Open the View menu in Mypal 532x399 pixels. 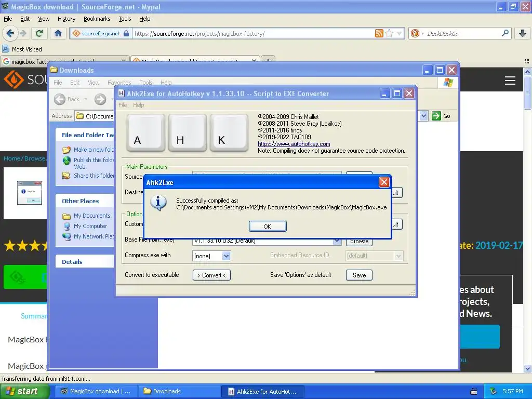coord(44,19)
